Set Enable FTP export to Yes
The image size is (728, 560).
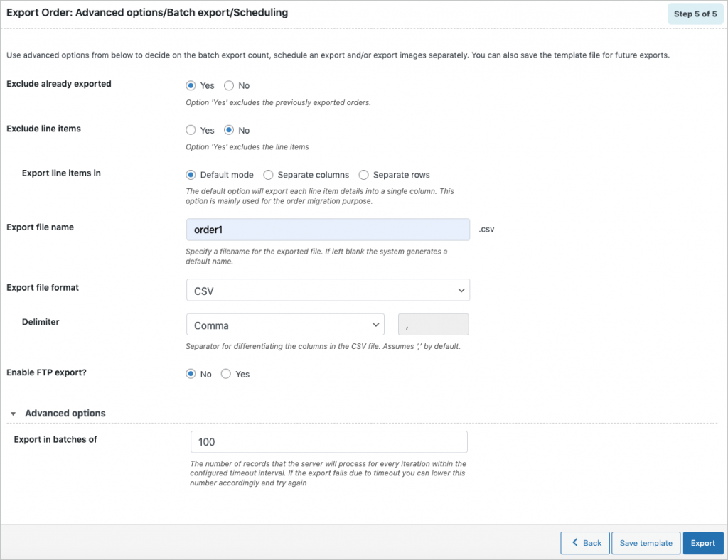pos(225,374)
